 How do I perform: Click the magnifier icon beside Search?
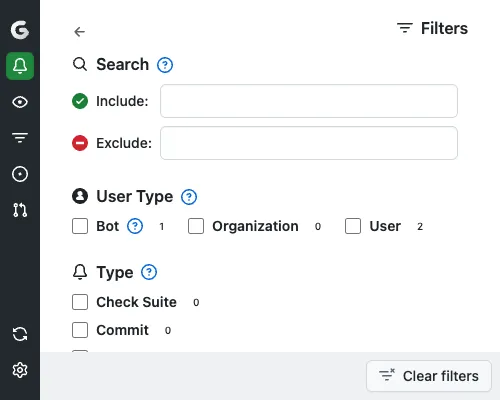80,64
